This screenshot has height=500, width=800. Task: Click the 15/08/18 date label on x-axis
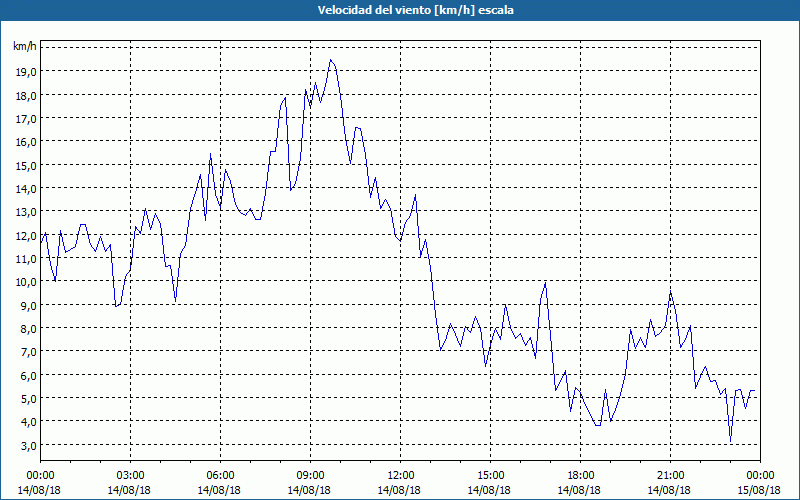point(759,490)
